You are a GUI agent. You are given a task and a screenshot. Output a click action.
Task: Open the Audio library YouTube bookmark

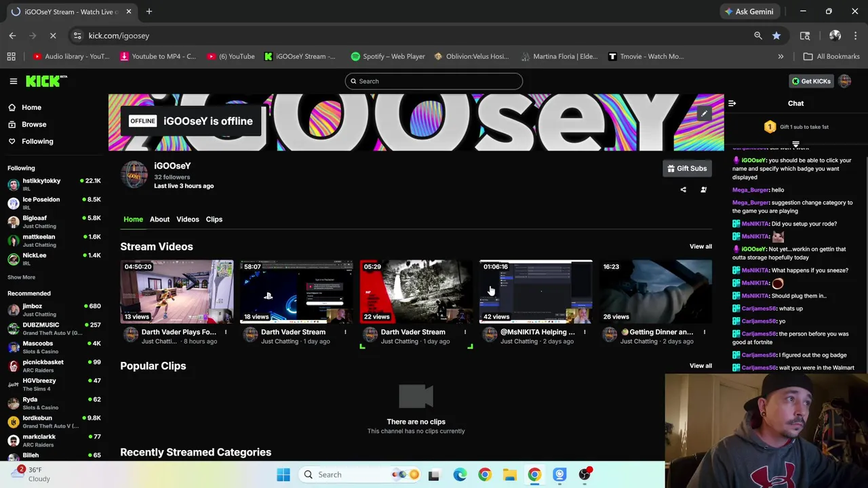tap(71, 56)
